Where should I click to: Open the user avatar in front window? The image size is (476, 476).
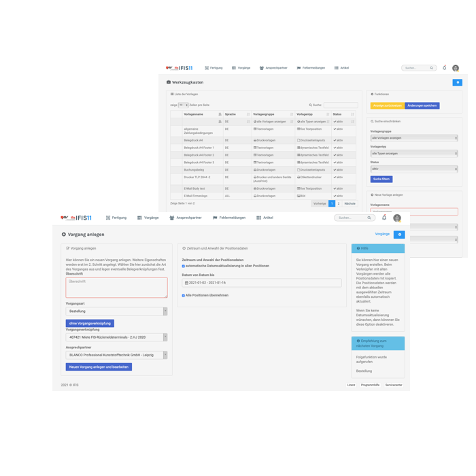[397, 218]
